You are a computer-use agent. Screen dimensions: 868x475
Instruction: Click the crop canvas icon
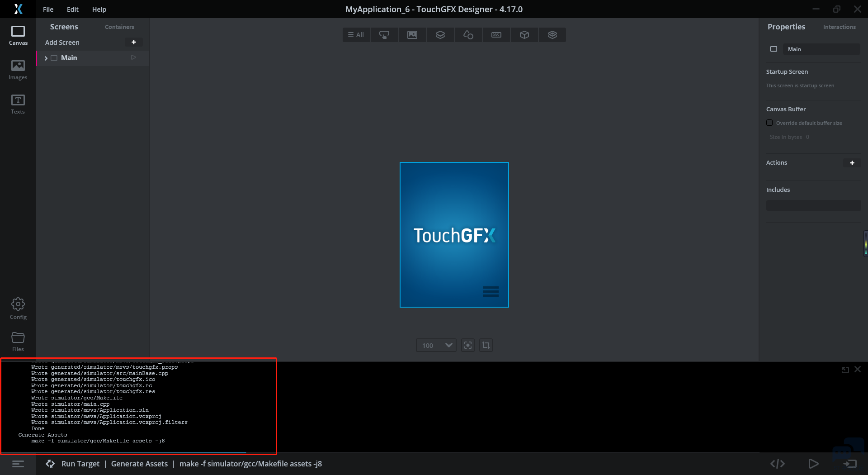pyautogui.click(x=486, y=345)
